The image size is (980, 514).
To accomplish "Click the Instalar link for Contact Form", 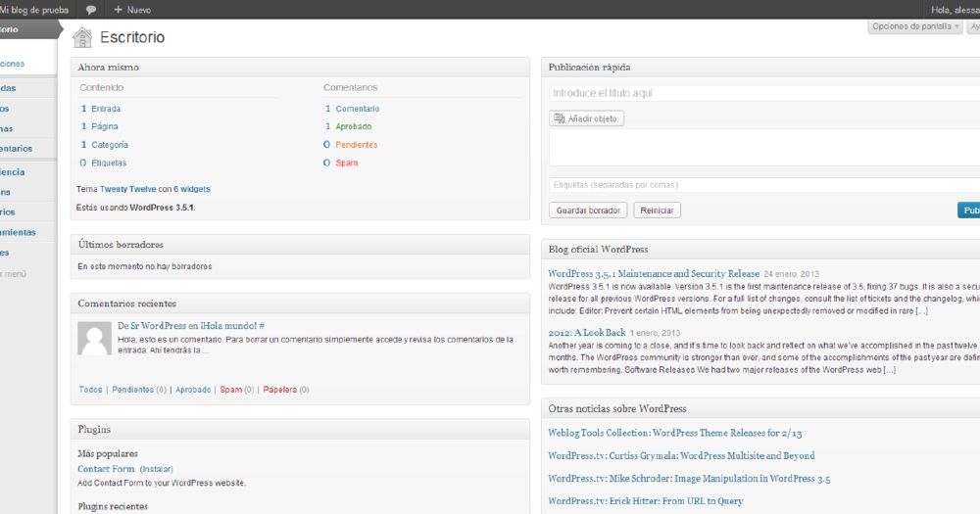I will pyautogui.click(x=156, y=469).
